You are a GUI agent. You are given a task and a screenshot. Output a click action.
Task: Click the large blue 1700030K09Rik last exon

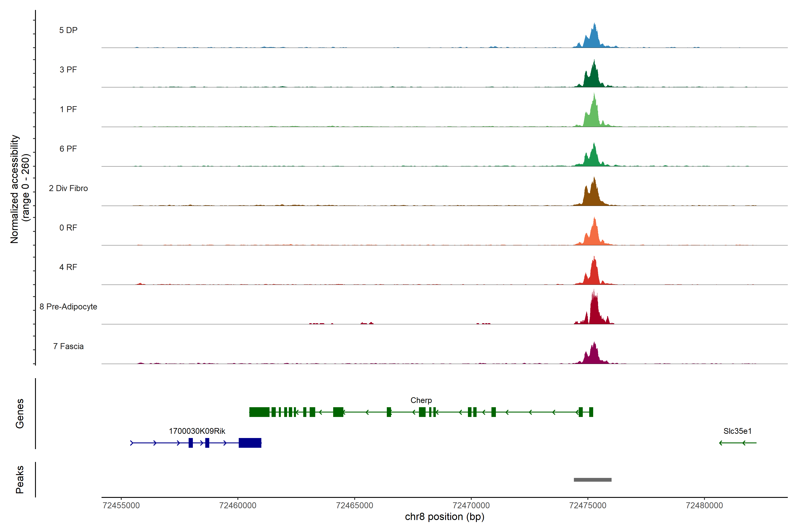coord(250,443)
